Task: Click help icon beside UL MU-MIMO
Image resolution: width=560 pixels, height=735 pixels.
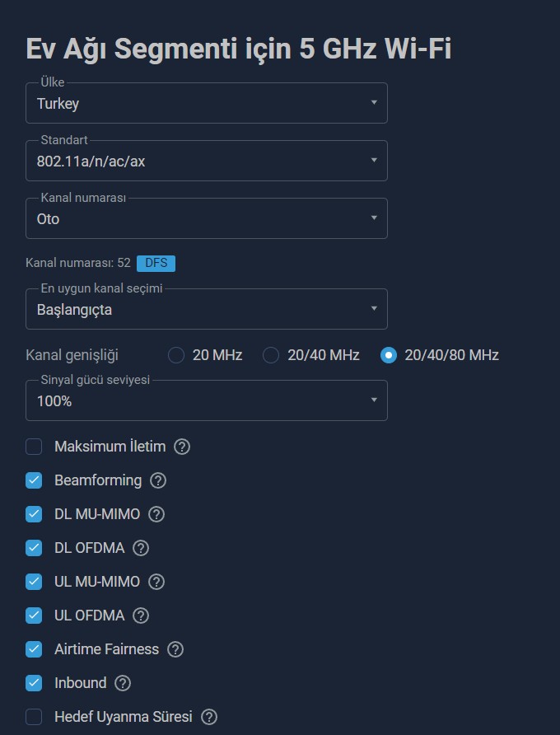Action: pos(156,582)
